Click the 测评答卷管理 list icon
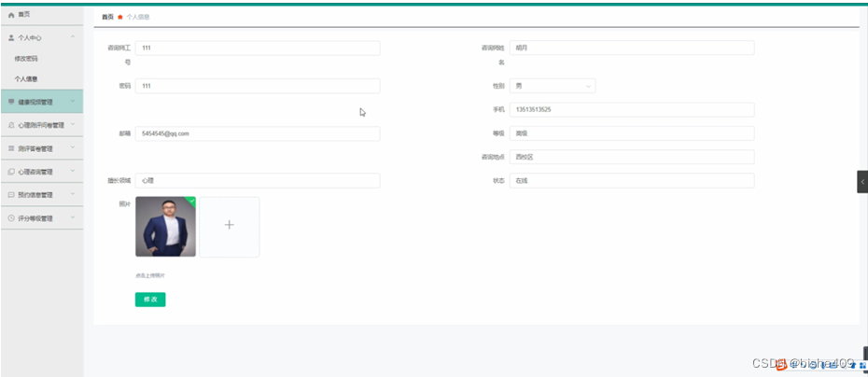868x377 pixels. 11,148
